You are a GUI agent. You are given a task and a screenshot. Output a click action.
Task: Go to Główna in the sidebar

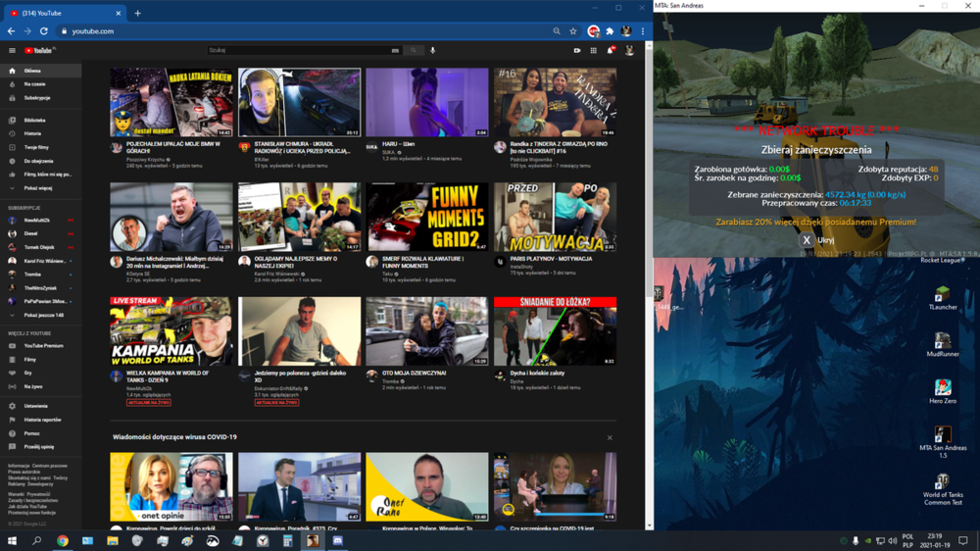coord(40,71)
